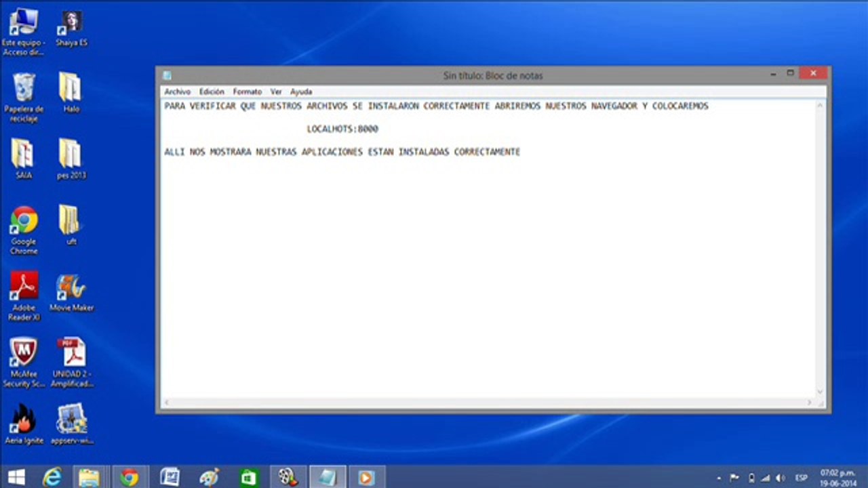The height and width of the screenshot is (488, 868).
Task: Maximize the Notepad window
Action: [790, 73]
